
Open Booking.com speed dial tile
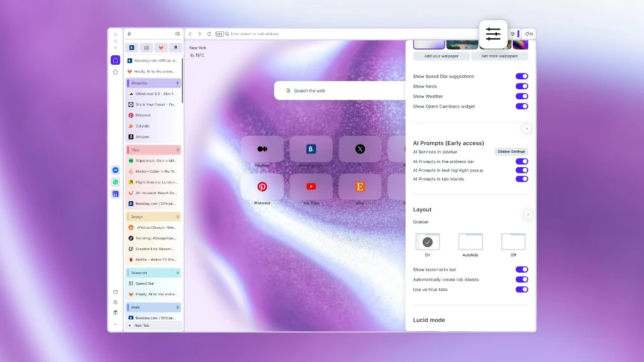coord(311,149)
